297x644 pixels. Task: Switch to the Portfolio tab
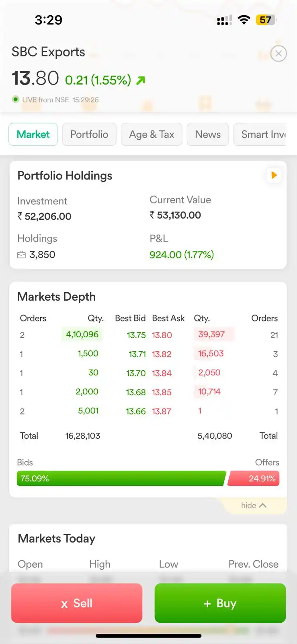[89, 134]
